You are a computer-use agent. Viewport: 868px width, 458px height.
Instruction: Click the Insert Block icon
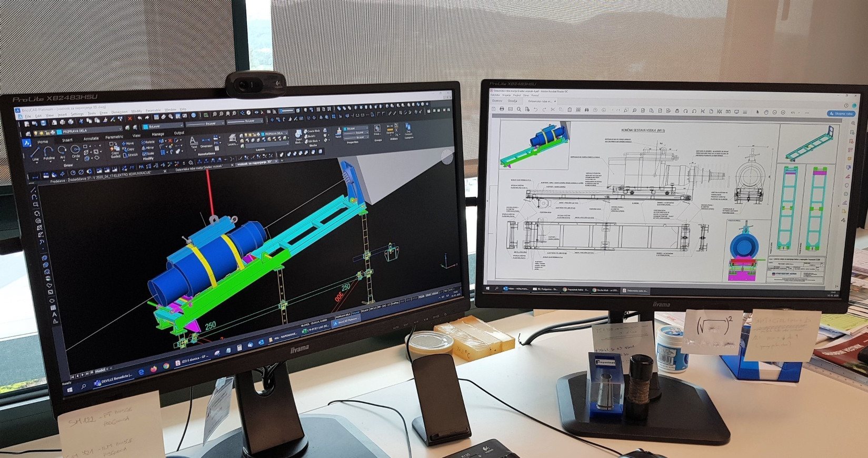tap(298, 136)
